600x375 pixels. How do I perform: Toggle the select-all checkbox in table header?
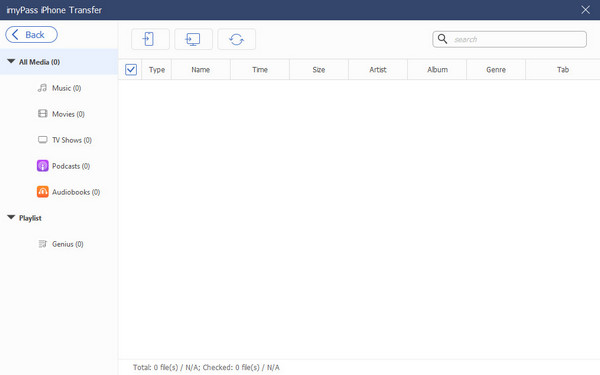[x=131, y=70]
